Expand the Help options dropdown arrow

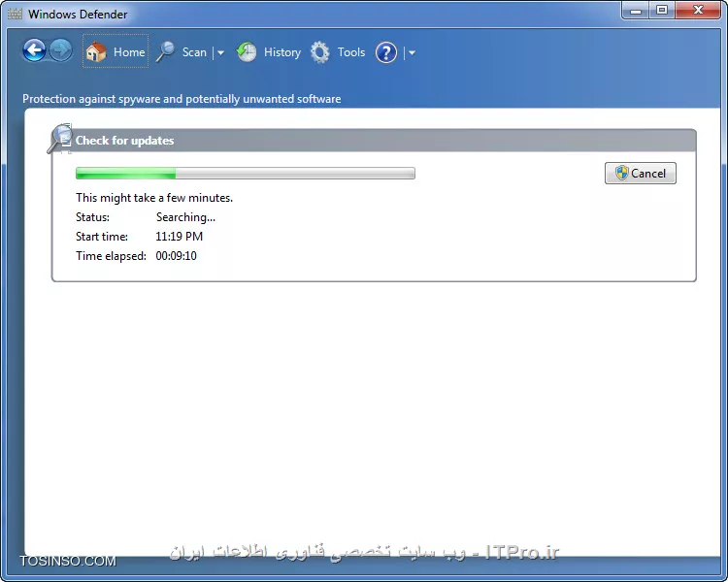click(412, 53)
